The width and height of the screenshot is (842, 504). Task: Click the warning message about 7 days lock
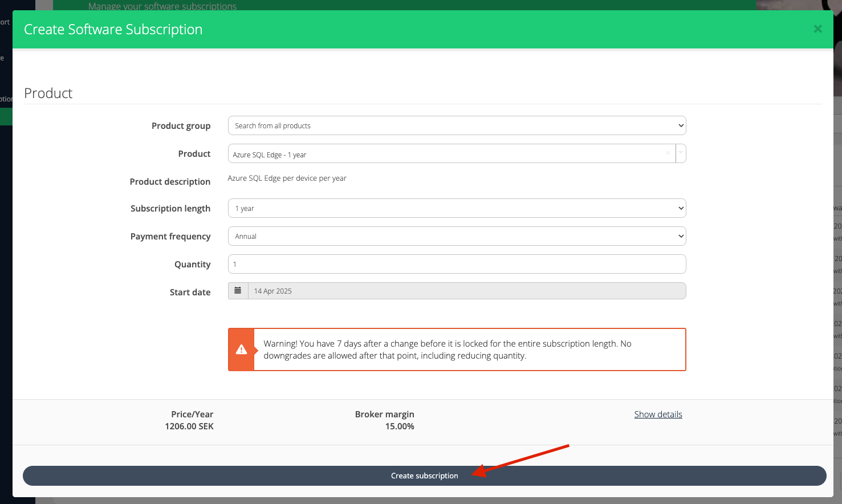448,349
